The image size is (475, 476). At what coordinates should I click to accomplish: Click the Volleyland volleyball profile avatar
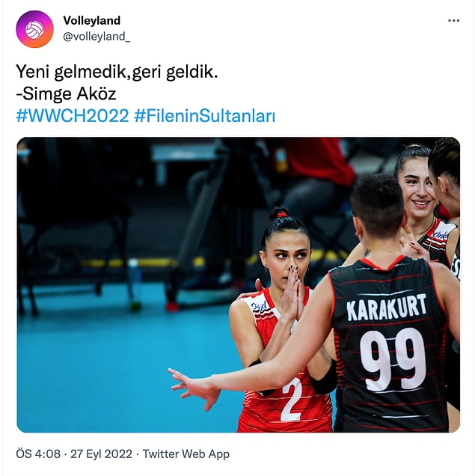(x=34, y=29)
